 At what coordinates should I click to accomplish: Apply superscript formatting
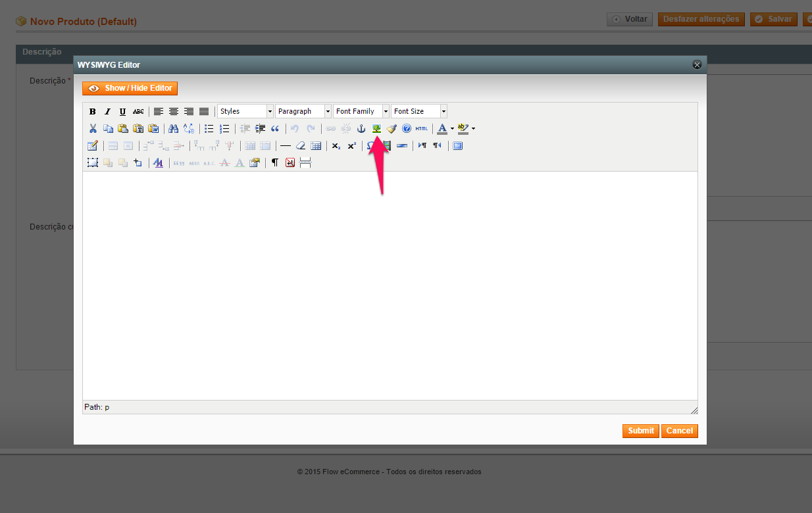(x=351, y=145)
